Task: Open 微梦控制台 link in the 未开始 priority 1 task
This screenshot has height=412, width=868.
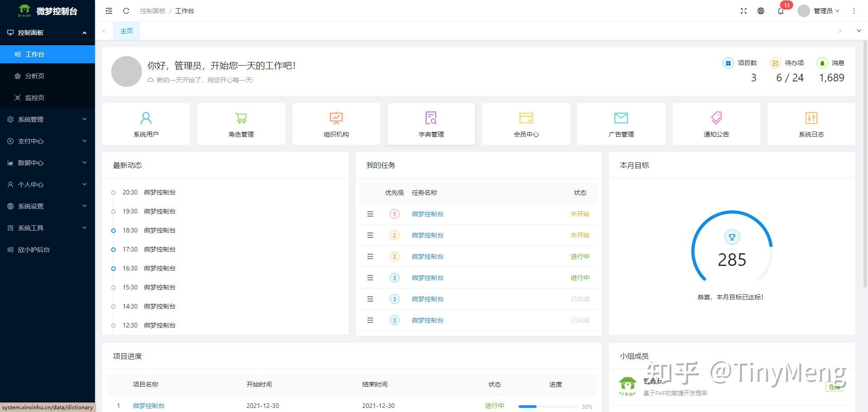Action: pos(427,214)
